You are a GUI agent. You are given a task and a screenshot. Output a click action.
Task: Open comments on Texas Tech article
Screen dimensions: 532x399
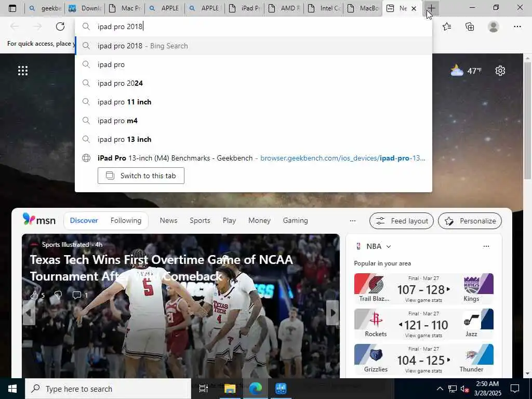click(x=77, y=295)
